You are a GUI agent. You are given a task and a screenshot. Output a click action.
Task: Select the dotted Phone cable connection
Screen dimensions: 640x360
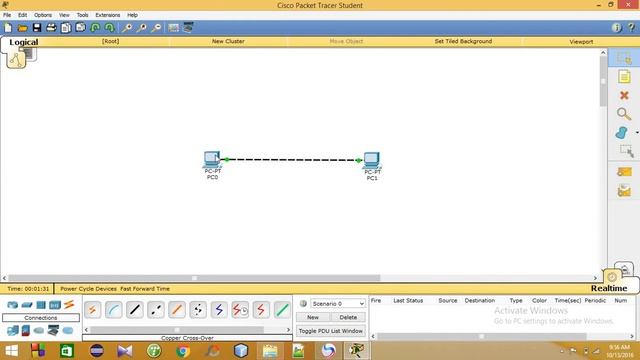[198, 310]
